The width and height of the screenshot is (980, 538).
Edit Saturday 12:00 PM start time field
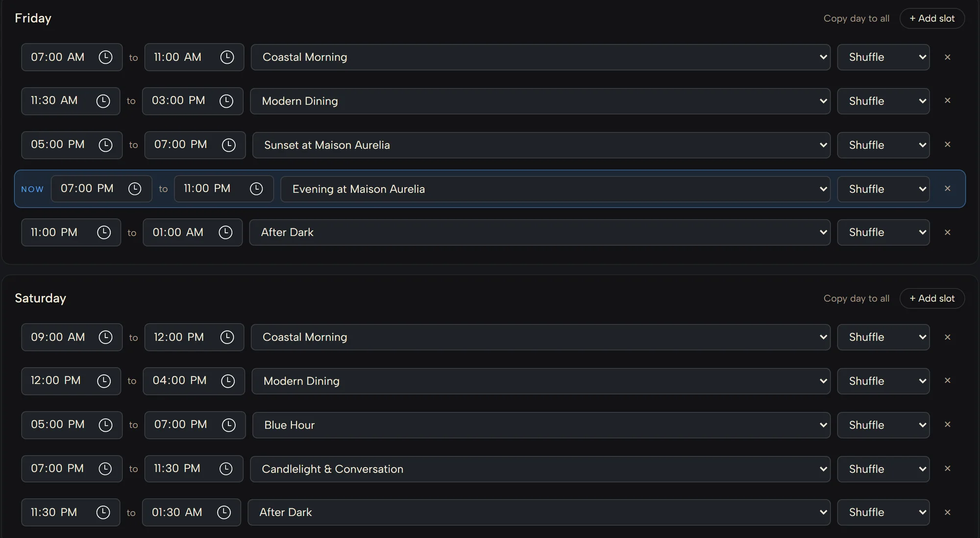point(71,381)
